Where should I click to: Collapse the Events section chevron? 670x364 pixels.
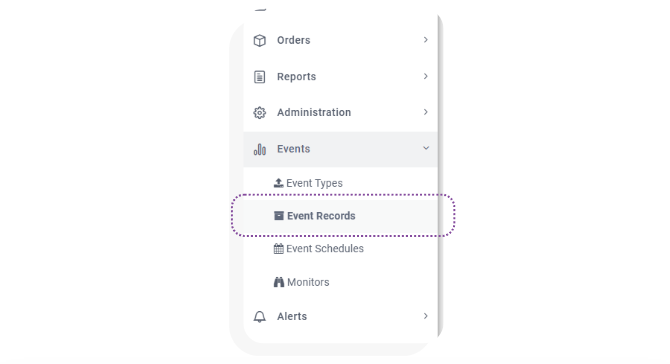click(x=426, y=148)
